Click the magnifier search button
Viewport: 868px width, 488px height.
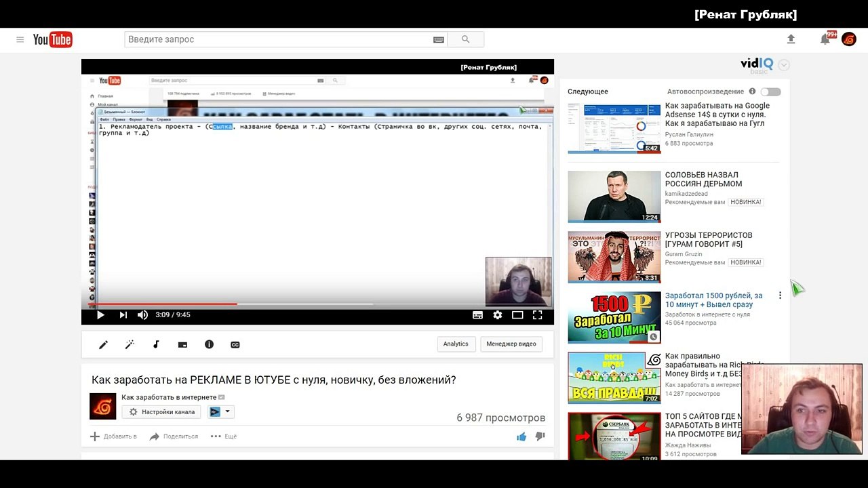point(465,39)
